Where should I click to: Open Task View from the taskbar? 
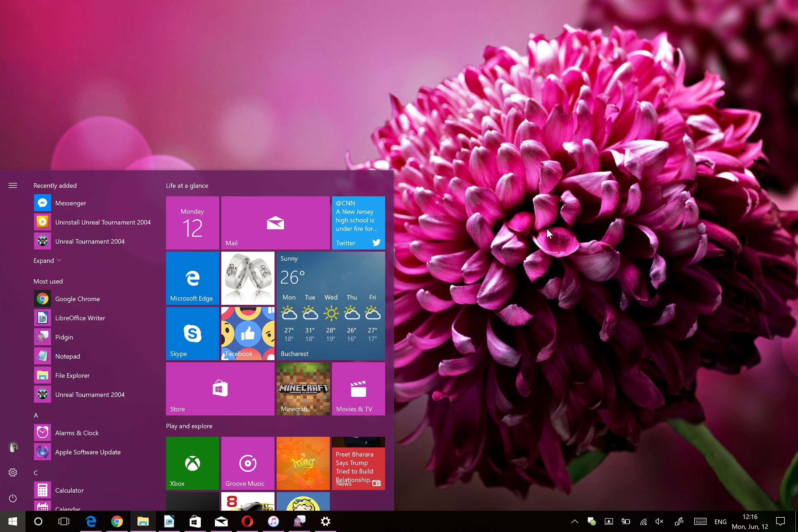64,521
